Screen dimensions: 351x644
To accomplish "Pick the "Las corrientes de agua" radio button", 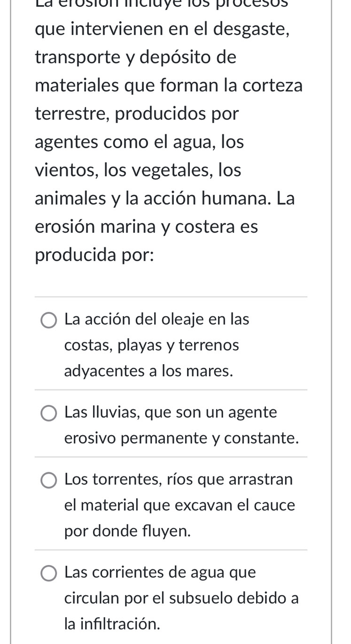I will point(49,574).
